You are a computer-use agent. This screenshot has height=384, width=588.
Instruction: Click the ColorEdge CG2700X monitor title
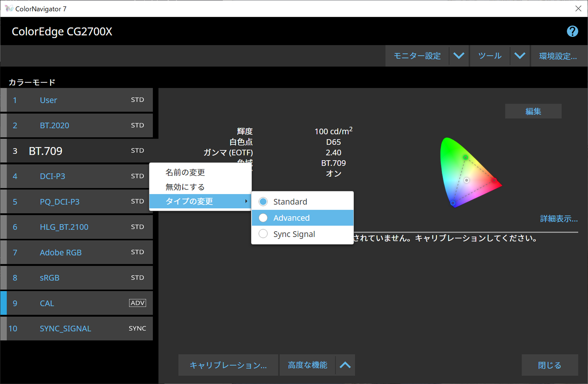(62, 32)
